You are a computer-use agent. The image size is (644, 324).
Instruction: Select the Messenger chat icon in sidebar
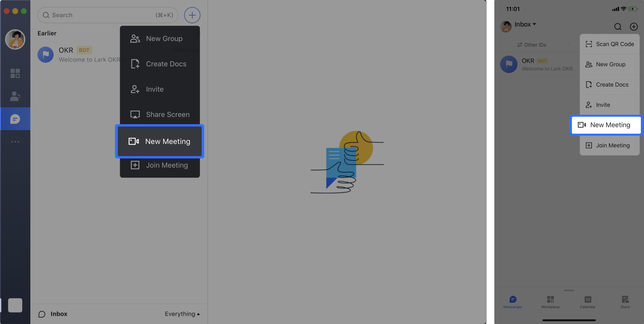pyautogui.click(x=15, y=119)
